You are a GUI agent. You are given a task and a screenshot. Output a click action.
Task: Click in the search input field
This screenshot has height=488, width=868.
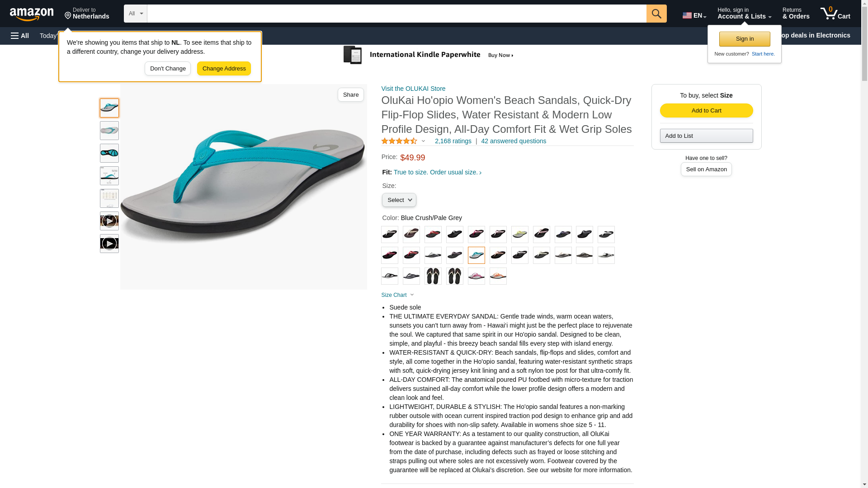396,14
